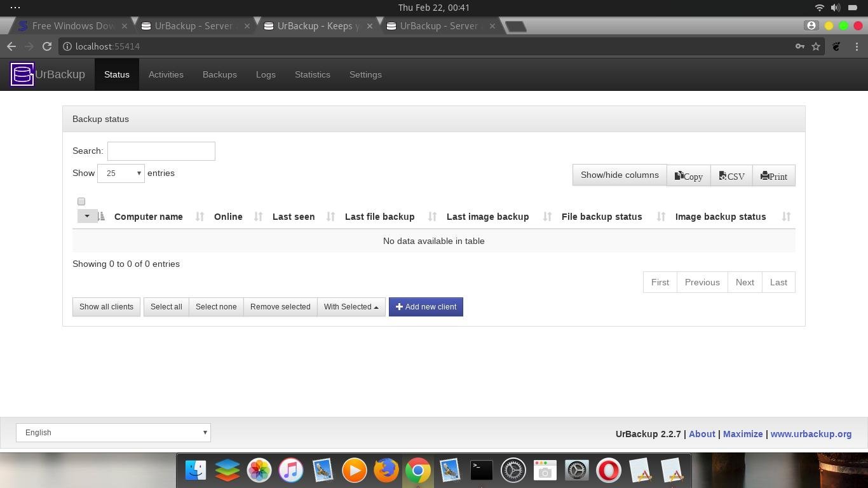
Task: Sort by Last file backup arrows
Action: coord(432,217)
